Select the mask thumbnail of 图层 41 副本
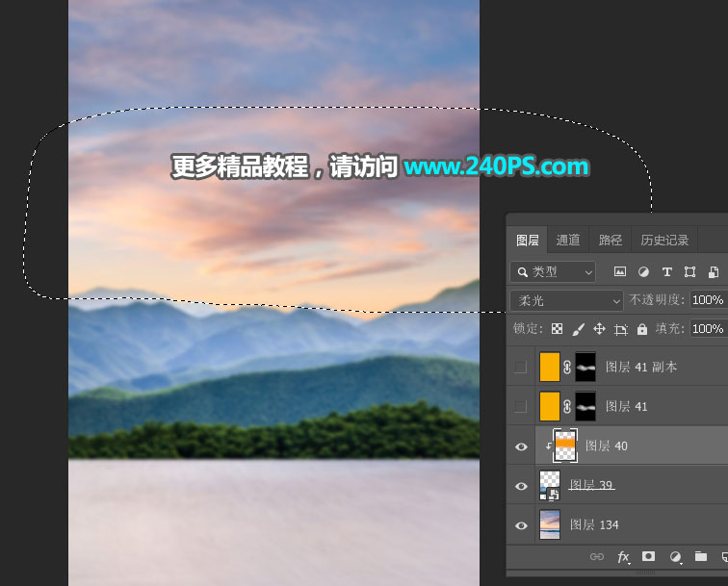The height and width of the screenshot is (586, 728). pyautogui.click(x=585, y=367)
